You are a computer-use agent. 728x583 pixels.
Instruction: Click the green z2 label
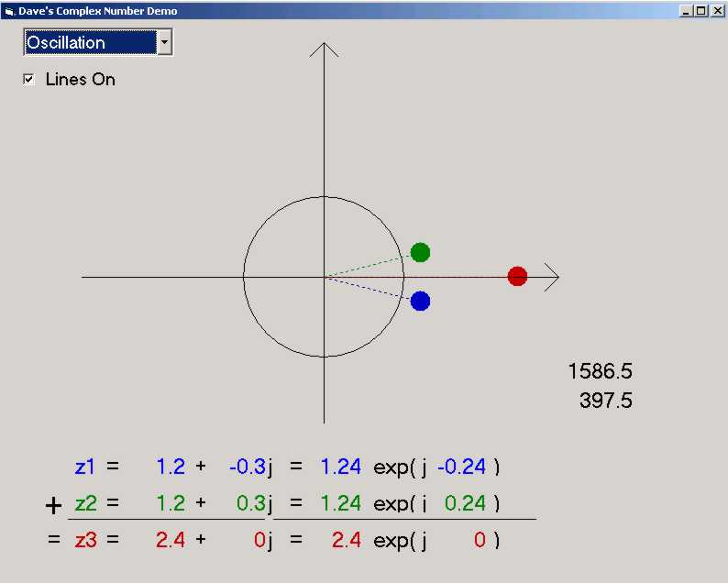click(x=85, y=503)
